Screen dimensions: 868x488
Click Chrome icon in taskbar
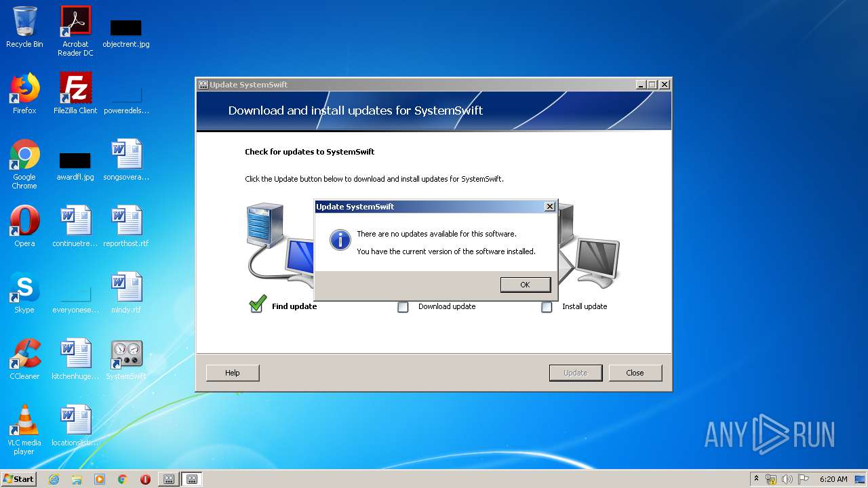[123, 479]
